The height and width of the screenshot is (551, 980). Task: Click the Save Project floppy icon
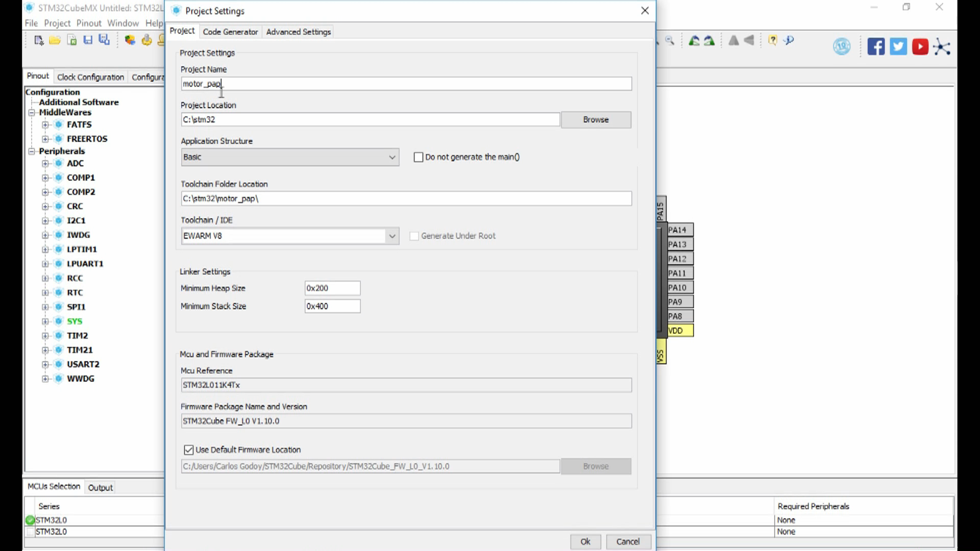[x=88, y=40]
